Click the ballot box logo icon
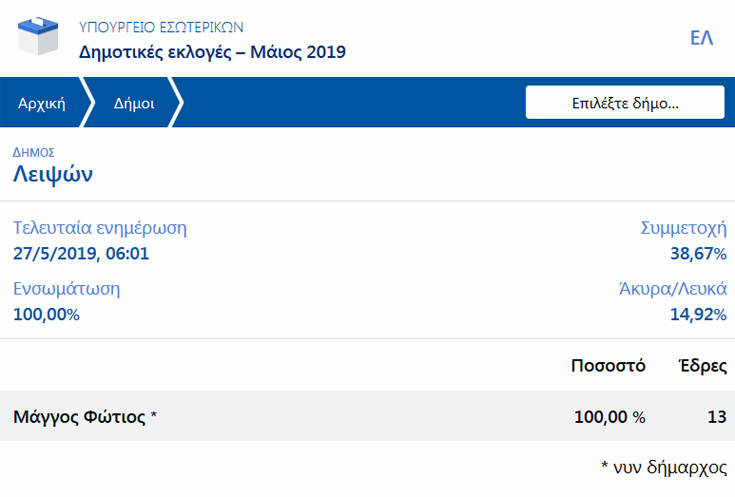Image resolution: width=735 pixels, height=497 pixels. coord(38,38)
